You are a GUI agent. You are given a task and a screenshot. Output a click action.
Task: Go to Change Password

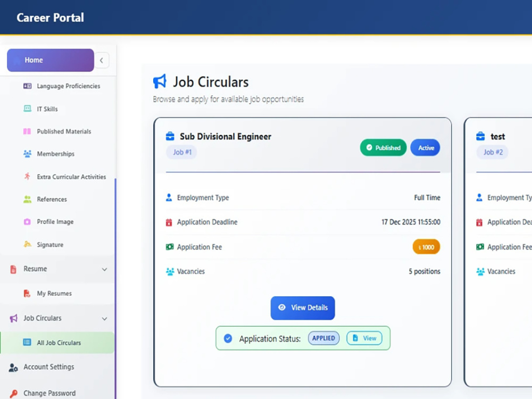point(49,393)
